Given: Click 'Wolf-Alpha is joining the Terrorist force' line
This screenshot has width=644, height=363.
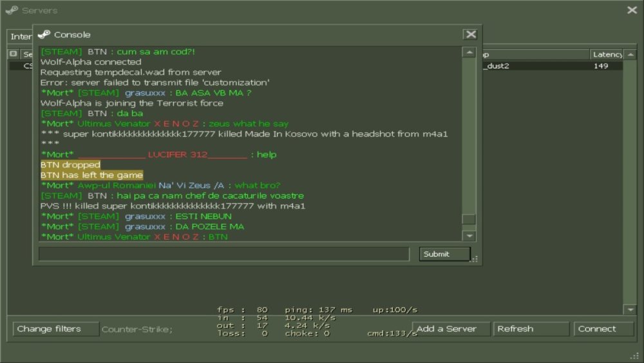Looking at the screenshot, I should pyautogui.click(x=132, y=103).
